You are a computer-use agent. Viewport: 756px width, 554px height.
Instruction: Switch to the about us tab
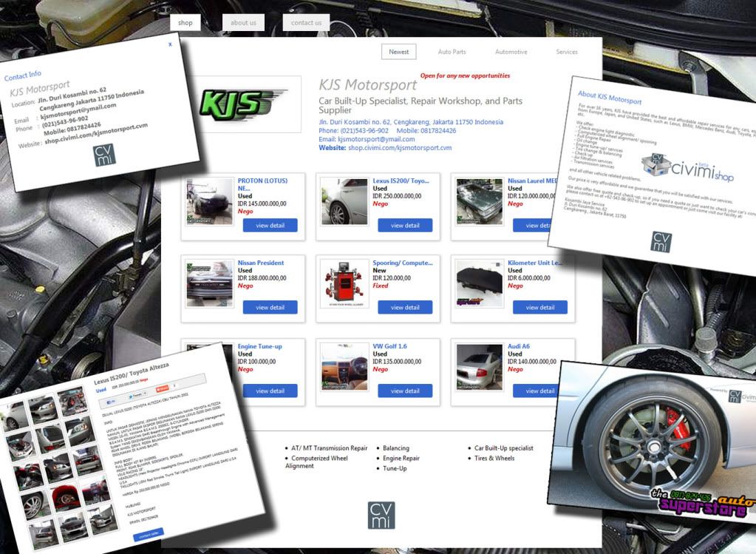[x=243, y=23]
